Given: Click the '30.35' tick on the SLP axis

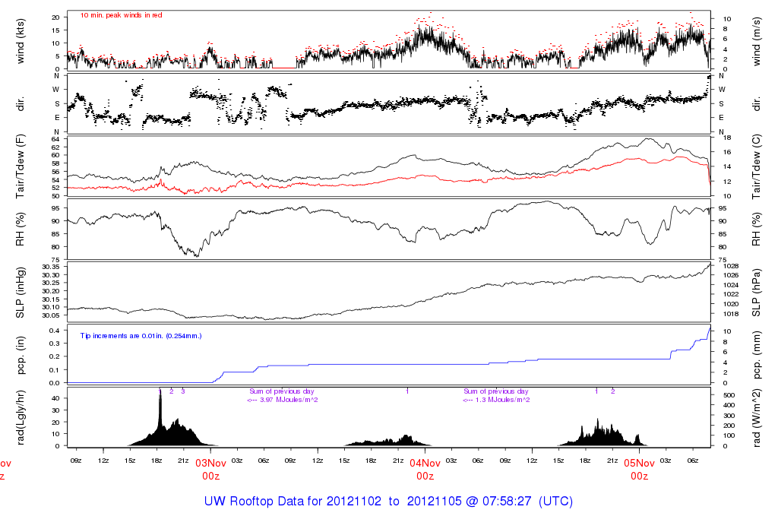Looking at the screenshot, I should 51,267.
